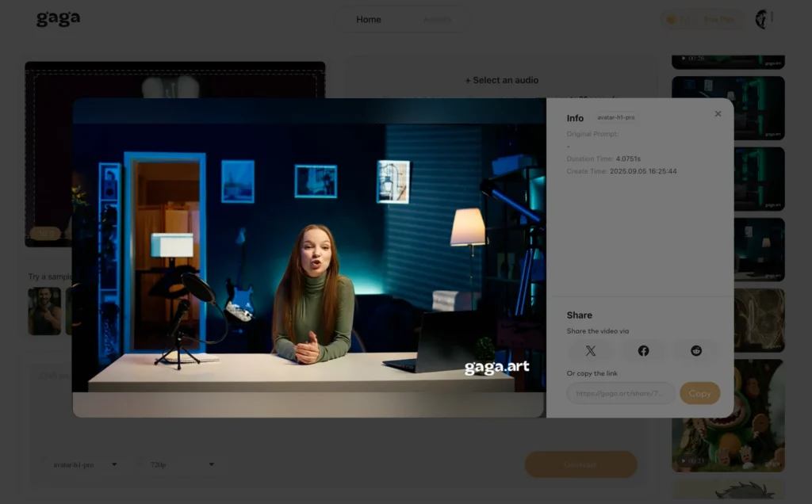Click the avatar-h1-pro model tag

click(615, 117)
